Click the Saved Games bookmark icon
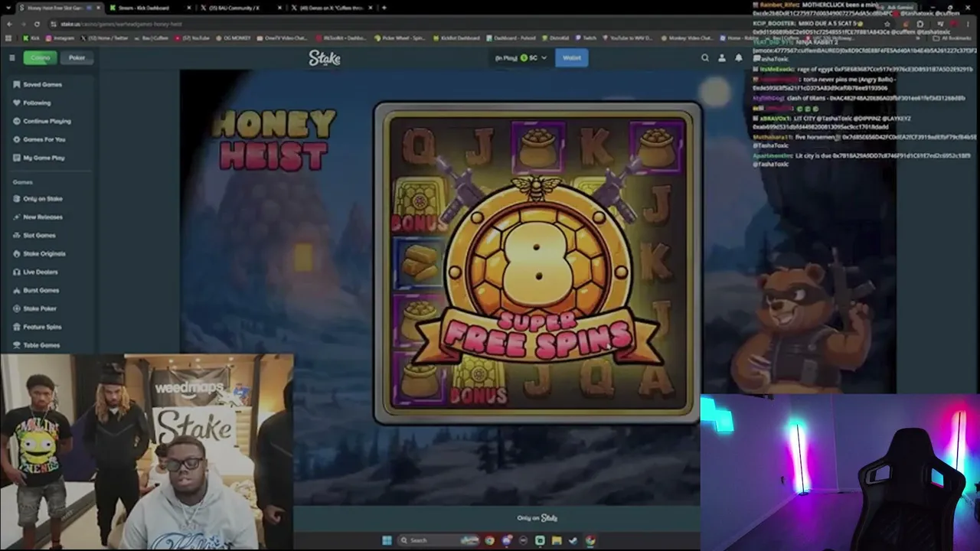The height and width of the screenshot is (551, 980). (x=17, y=84)
